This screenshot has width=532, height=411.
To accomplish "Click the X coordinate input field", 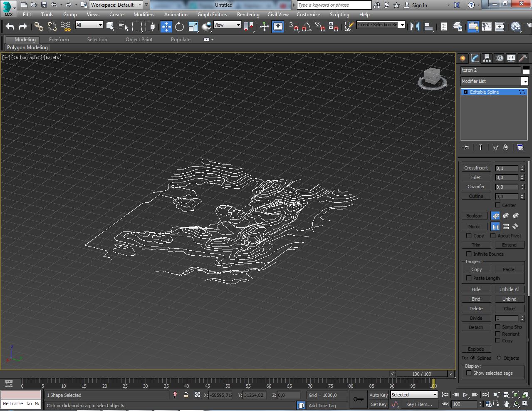I will [220, 395].
